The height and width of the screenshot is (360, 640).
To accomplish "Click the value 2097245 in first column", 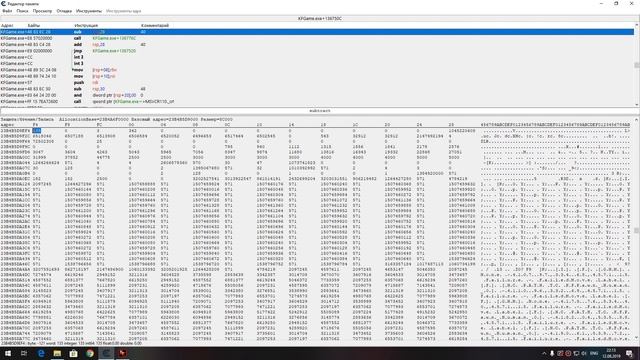I will [42, 184].
